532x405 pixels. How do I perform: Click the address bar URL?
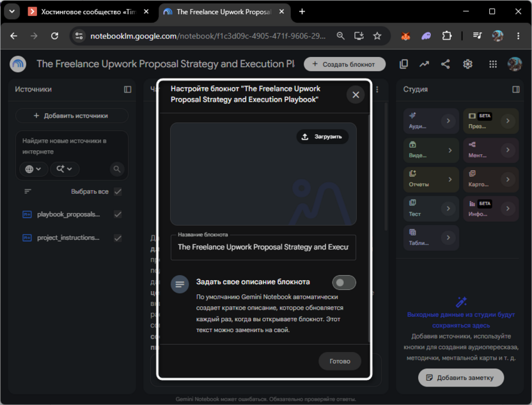208,36
